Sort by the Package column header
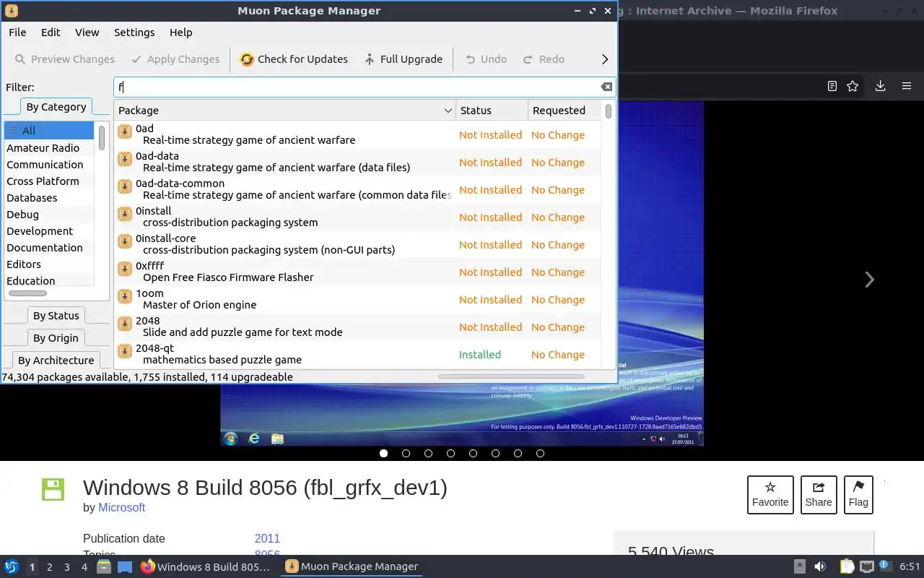Image resolution: width=924 pixels, height=578 pixels. tap(285, 111)
